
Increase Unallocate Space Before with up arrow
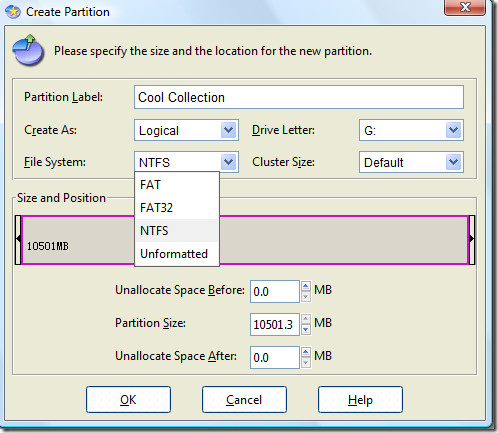pos(306,286)
